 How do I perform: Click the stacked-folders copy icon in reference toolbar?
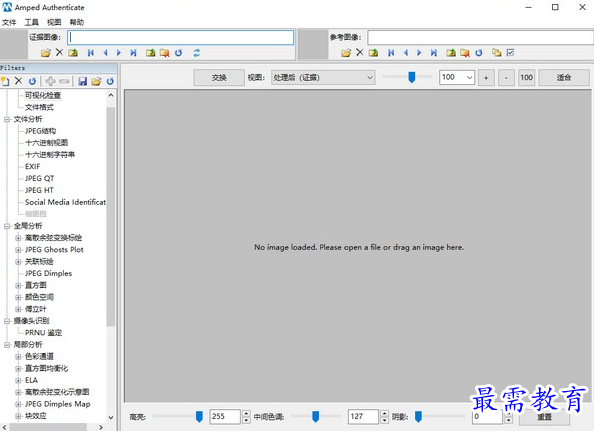pos(497,53)
